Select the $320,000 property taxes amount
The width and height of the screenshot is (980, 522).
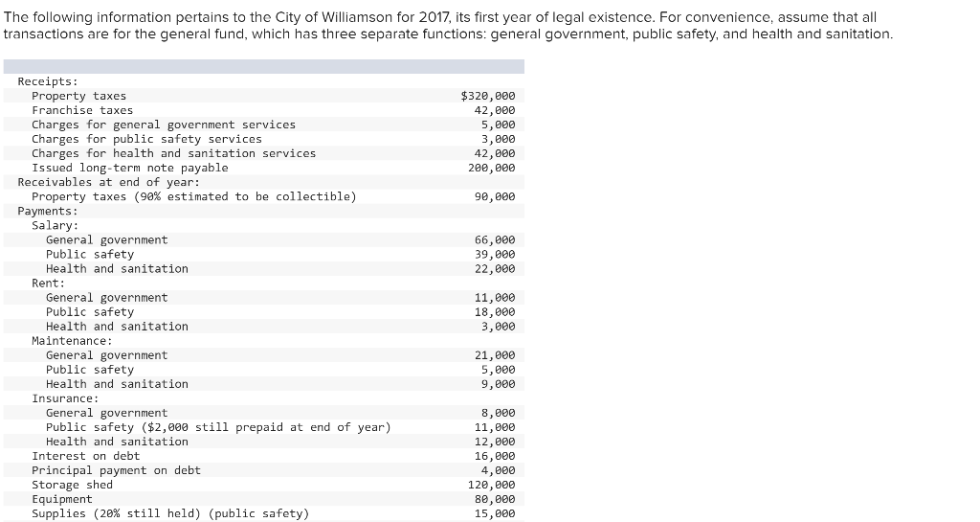coord(488,96)
